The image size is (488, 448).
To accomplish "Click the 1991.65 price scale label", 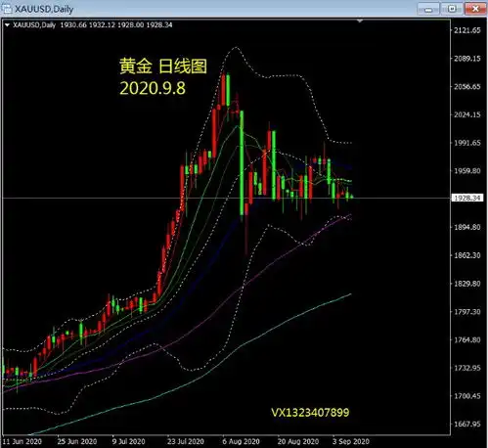I will (467, 143).
